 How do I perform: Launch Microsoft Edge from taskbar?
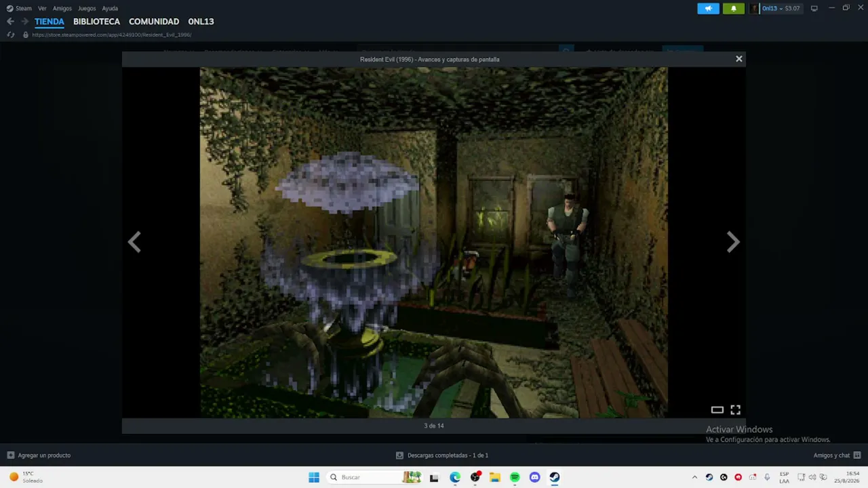click(x=455, y=477)
